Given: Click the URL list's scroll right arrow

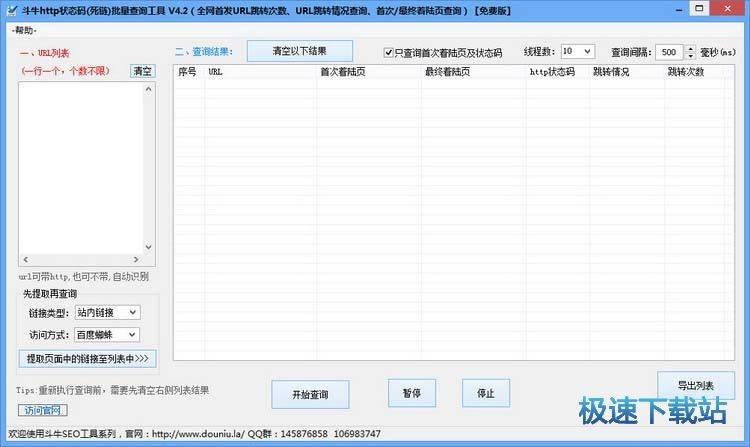Looking at the screenshot, I should (x=136, y=260).
